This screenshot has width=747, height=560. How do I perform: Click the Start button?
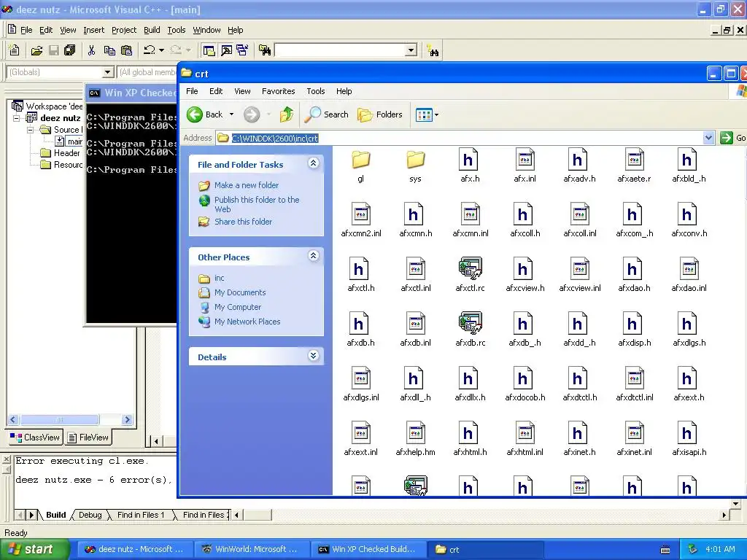pyautogui.click(x=35, y=549)
